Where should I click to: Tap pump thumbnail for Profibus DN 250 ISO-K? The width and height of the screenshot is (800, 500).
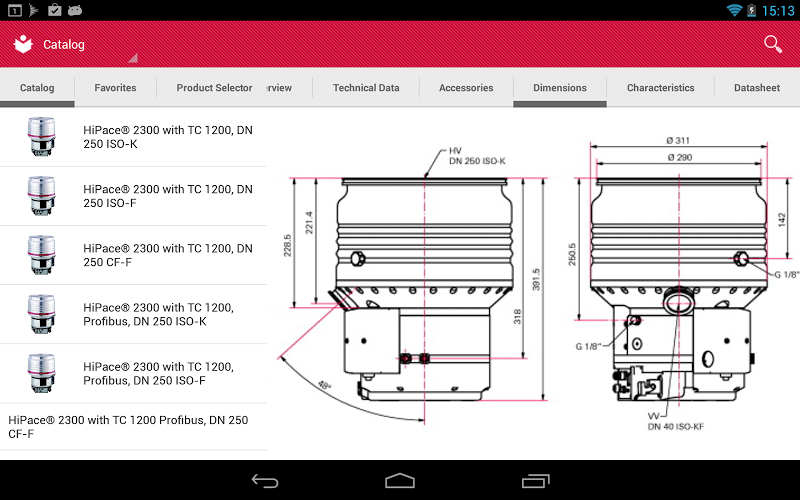tap(41, 314)
